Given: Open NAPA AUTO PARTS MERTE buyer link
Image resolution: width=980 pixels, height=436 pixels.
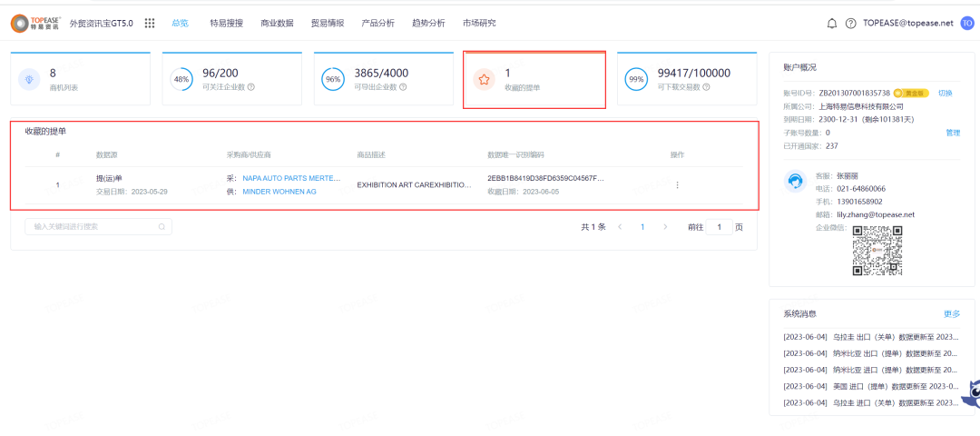Looking at the screenshot, I should (292, 178).
